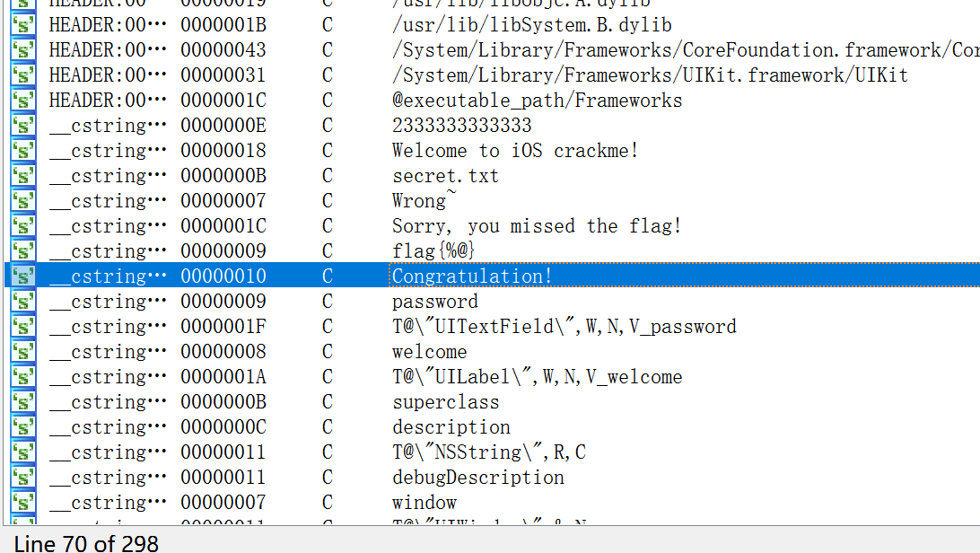980x553 pixels.
Task: Select the icon left of debugDescription row
Action: pyautogui.click(x=23, y=478)
